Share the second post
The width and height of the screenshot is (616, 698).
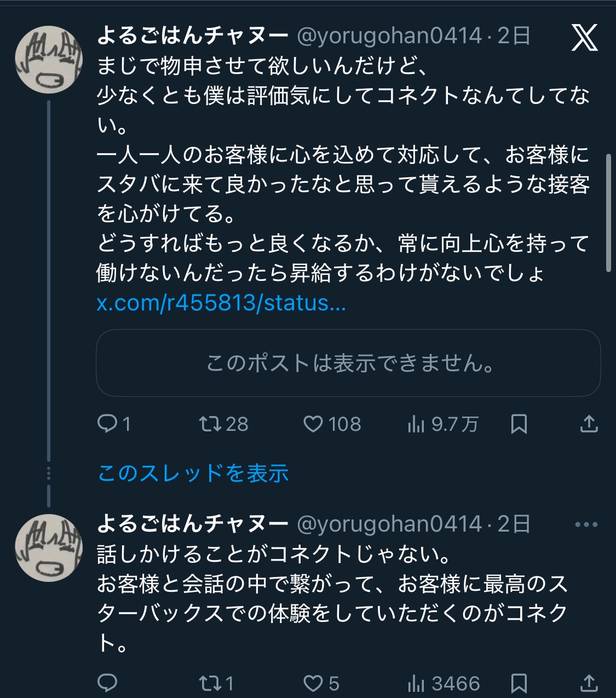click(x=589, y=683)
